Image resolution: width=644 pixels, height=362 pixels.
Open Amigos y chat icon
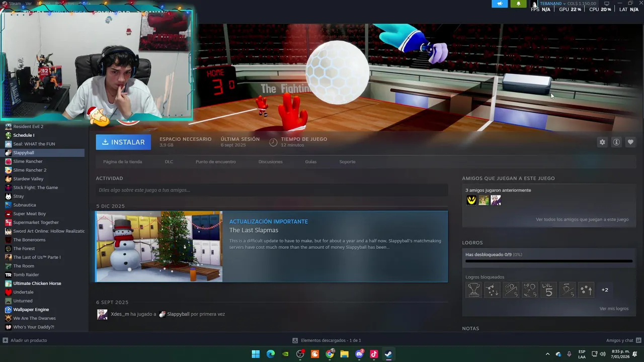[x=638, y=340]
